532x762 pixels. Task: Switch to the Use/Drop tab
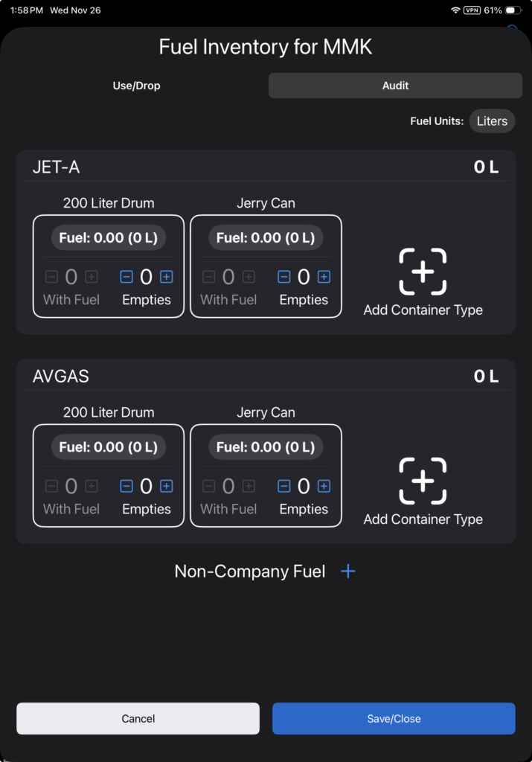click(137, 86)
